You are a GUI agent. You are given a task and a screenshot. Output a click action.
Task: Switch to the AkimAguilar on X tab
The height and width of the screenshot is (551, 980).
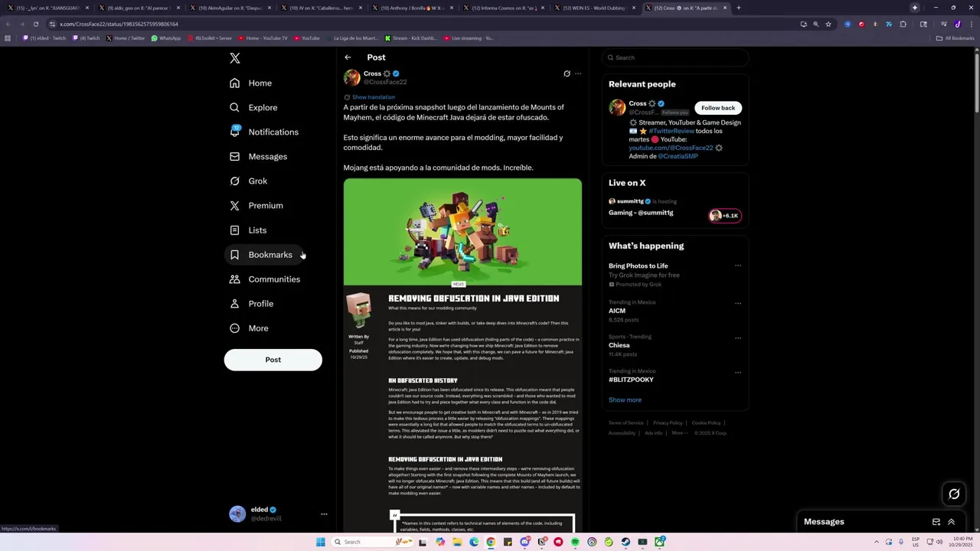(x=230, y=8)
